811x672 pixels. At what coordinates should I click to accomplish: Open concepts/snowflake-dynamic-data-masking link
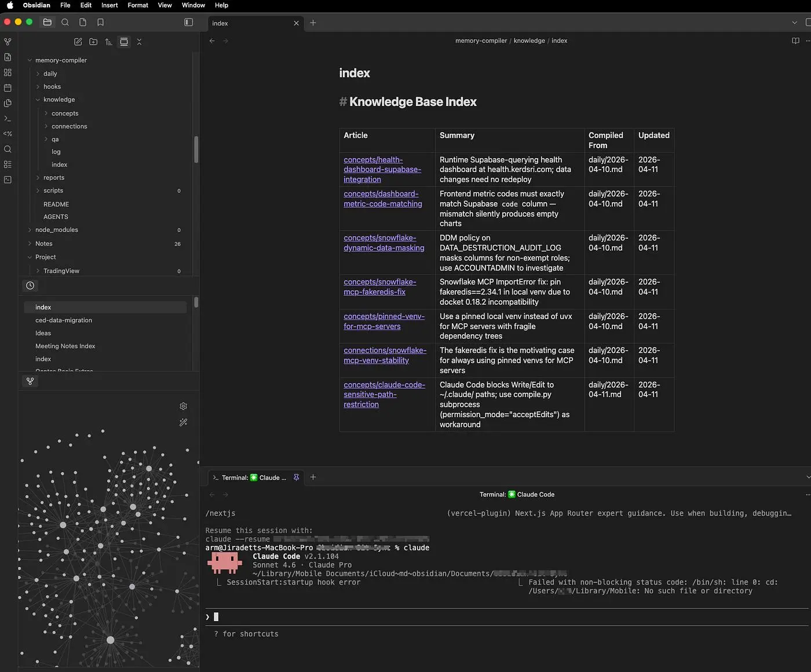384,243
